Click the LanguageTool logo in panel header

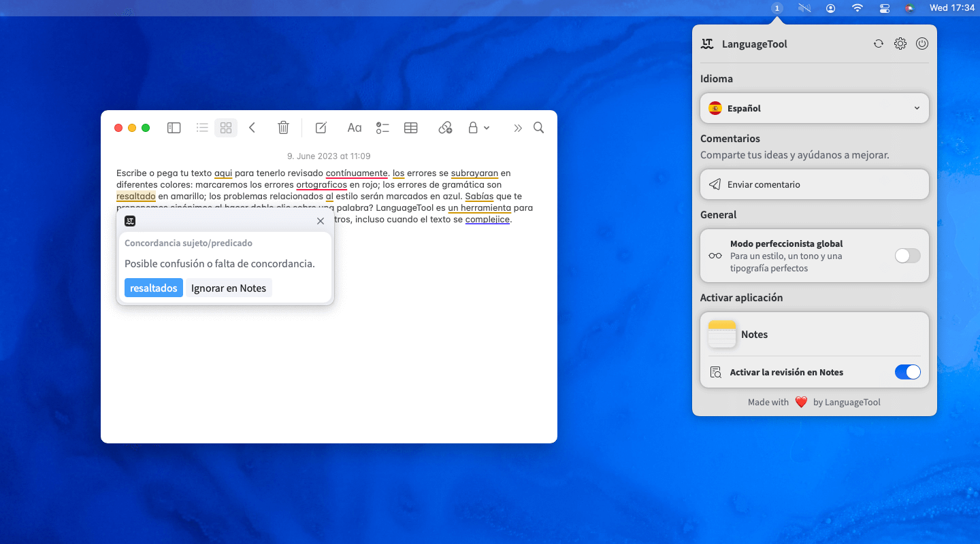click(707, 44)
